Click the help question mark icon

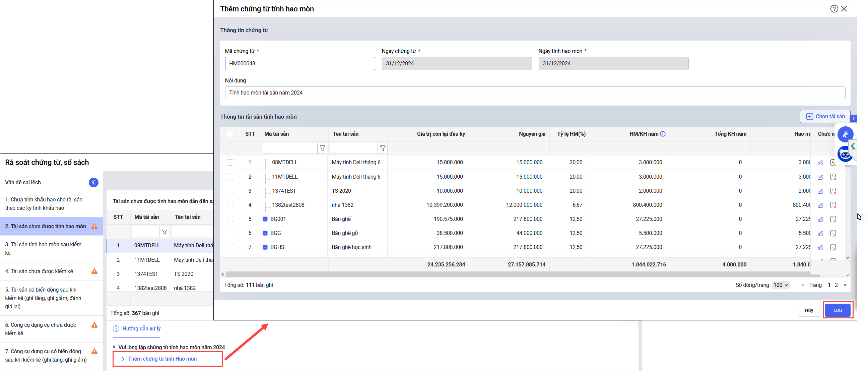tap(833, 9)
